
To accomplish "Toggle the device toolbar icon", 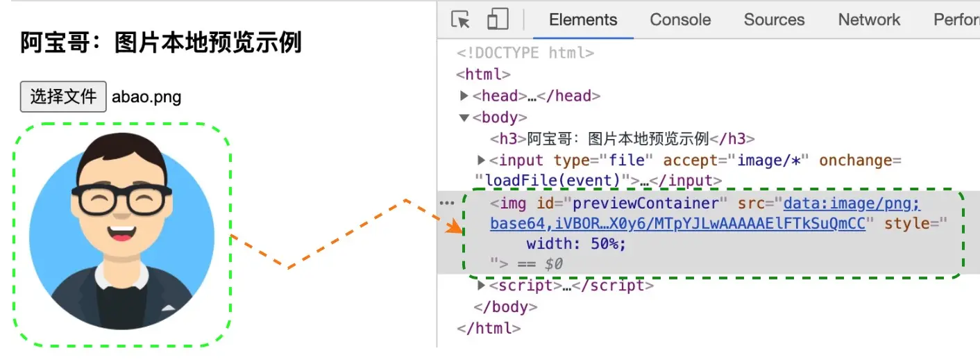I will point(498,19).
